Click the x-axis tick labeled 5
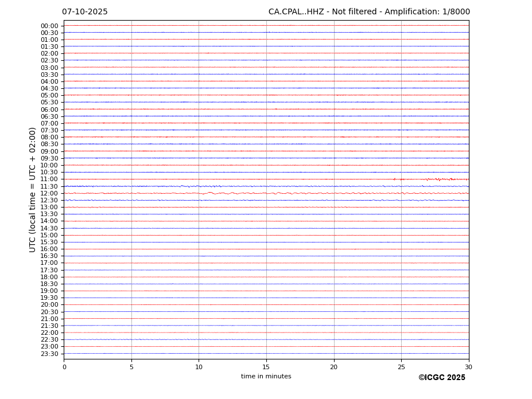This screenshot has width=532, height=399. tap(131, 367)
